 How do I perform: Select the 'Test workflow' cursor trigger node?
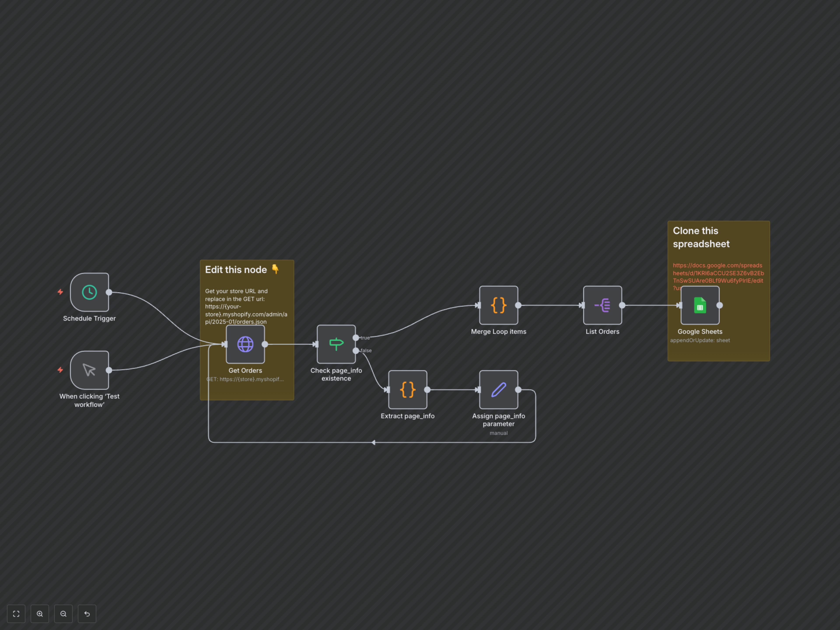tap(89, 370)
